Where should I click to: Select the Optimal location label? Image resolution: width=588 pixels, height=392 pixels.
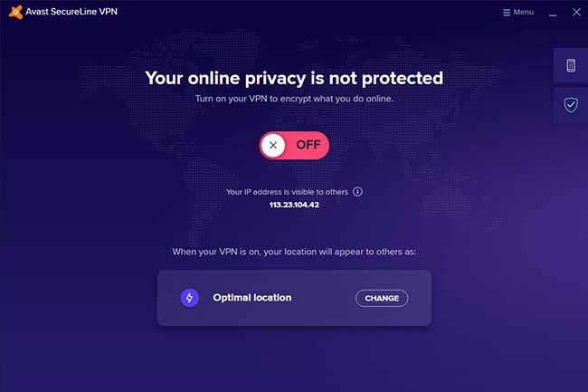[252, 298]
